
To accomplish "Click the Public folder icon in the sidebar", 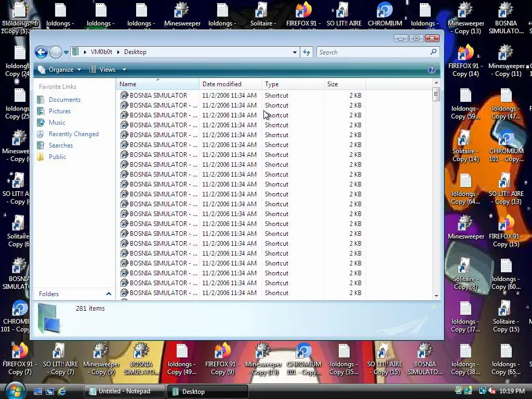I will (x=41, y=157).
